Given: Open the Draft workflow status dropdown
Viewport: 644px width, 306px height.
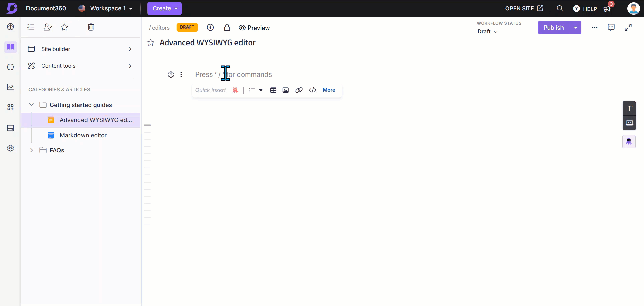Looking at the screenshot, I should pyautogui.click(x=487, y=31).
